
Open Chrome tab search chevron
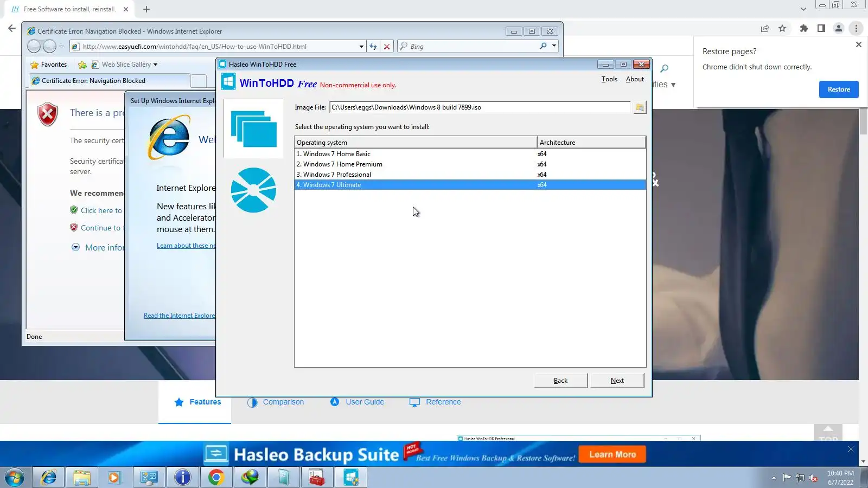[803, 9]
